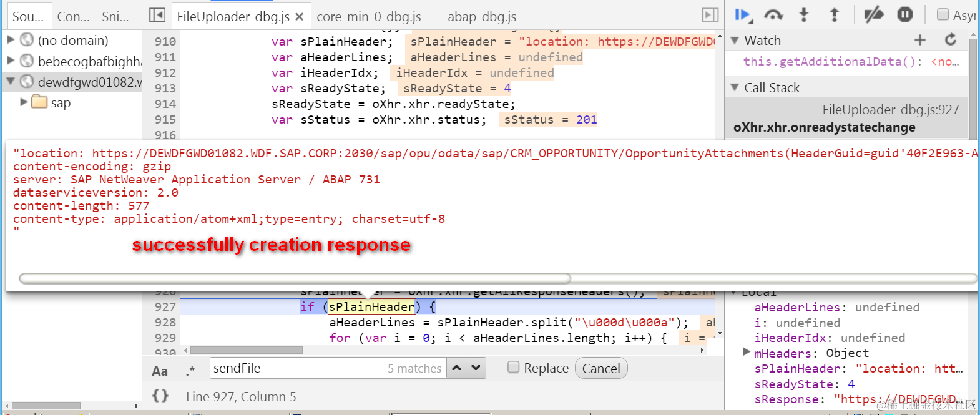Viewport: 980px width, 415px height.
Task: Toggle pause on exceptions
Action: coord(905,15)
